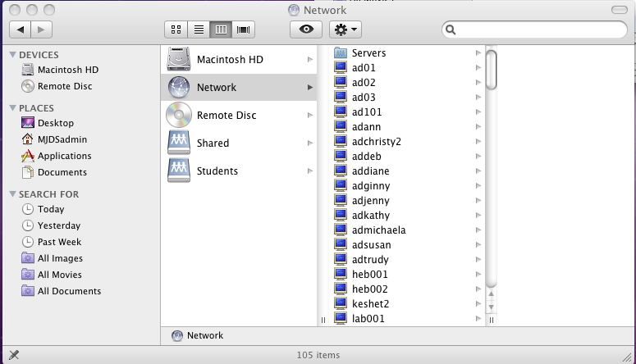Toggle the toolbar with the pill button
This screenshot has width=636, height=364.
pyautogui.click(x=620, y=10)
